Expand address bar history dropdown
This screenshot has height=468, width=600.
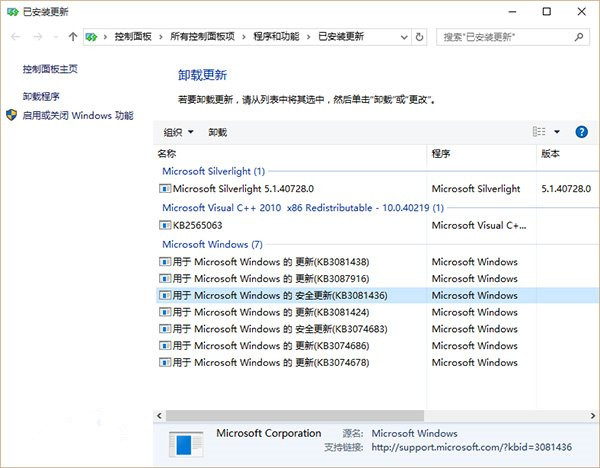pyautogui.click(x=404, y=37)
